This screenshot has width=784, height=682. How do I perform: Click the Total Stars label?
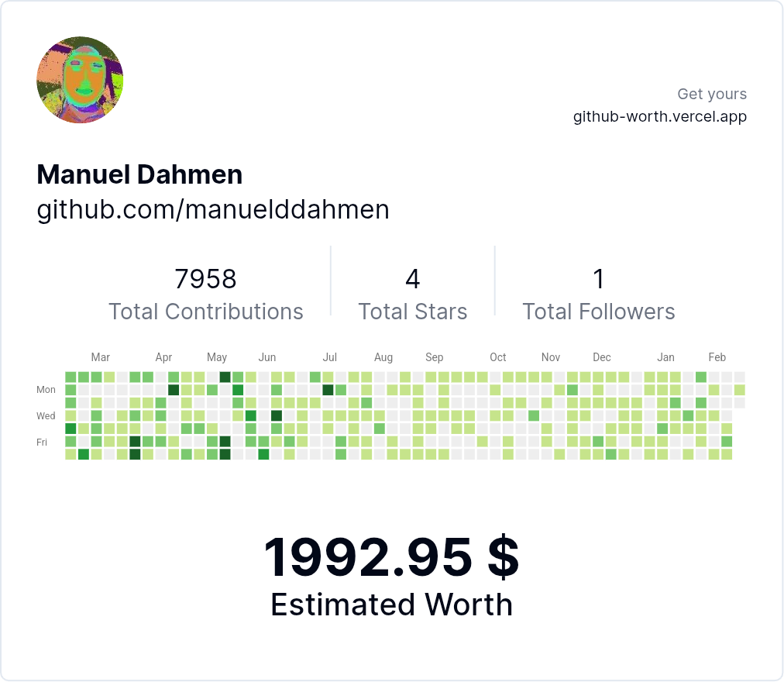coord(412,312)
